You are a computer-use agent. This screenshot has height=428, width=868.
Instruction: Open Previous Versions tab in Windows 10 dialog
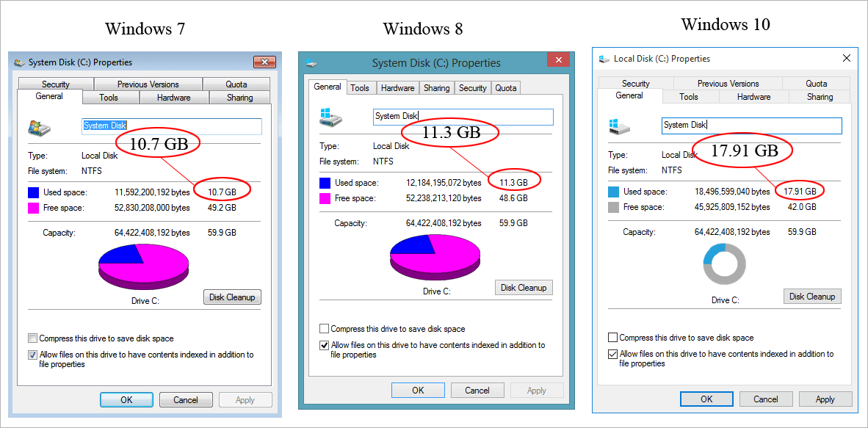[x=728, y=84]
